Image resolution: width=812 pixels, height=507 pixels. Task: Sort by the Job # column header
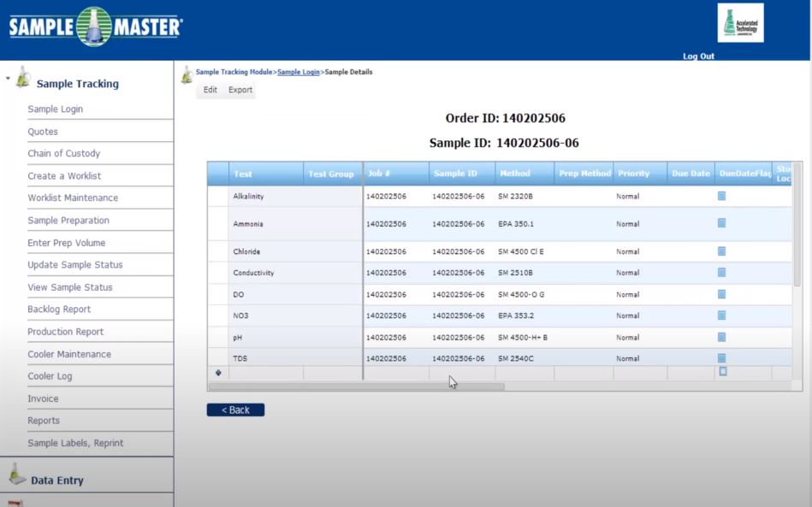(x=396, y=174)
